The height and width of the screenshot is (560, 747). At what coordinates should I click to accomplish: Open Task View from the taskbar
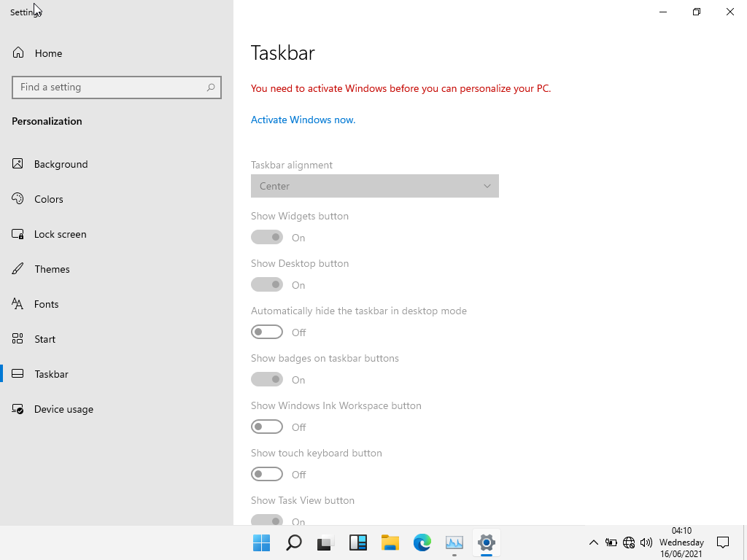325,542
